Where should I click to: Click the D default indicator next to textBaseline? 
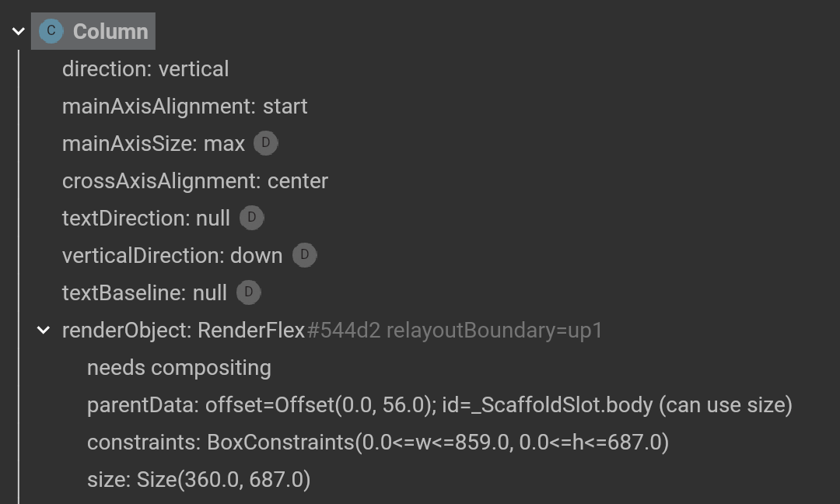247,292
